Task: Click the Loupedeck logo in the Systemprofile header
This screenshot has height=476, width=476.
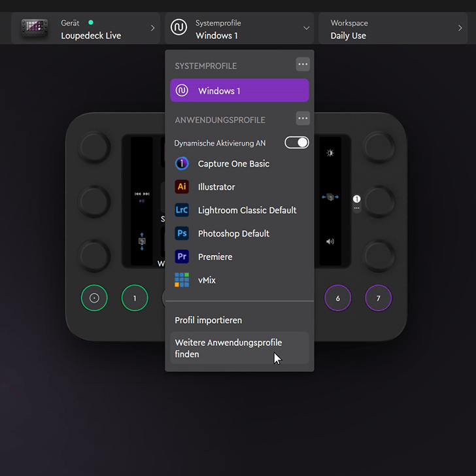Action: 178,27
